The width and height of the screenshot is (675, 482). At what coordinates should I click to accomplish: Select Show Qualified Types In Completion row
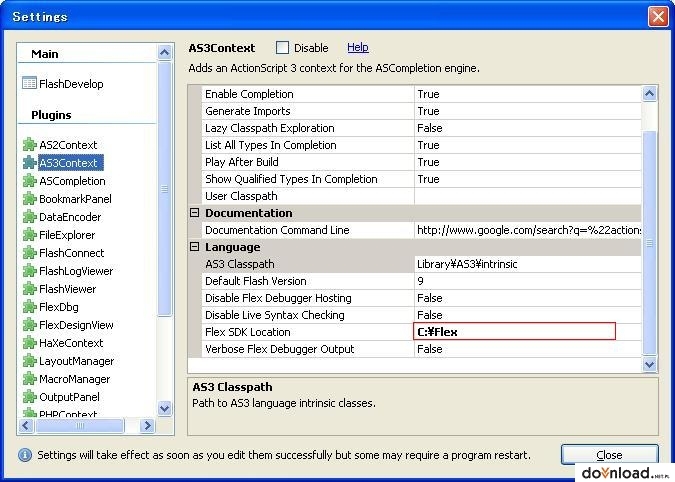point(421,179)
